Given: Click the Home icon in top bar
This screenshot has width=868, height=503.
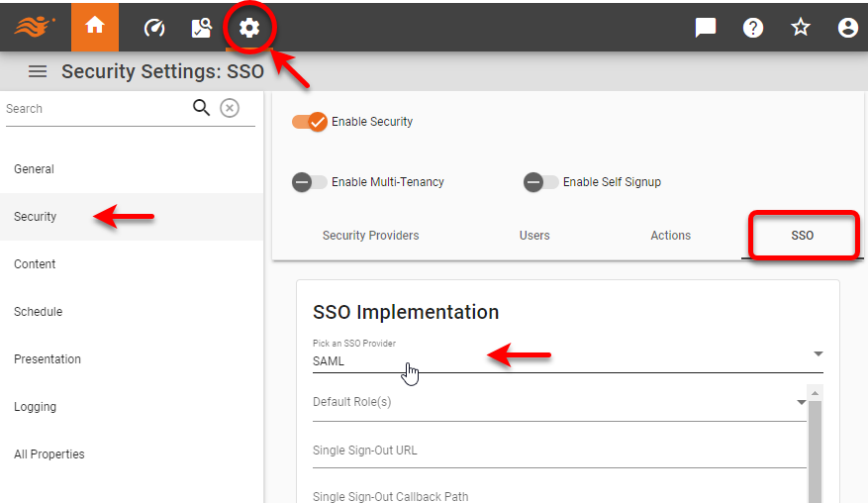Looking at the screenshot, I should click(x=95, y=27).
